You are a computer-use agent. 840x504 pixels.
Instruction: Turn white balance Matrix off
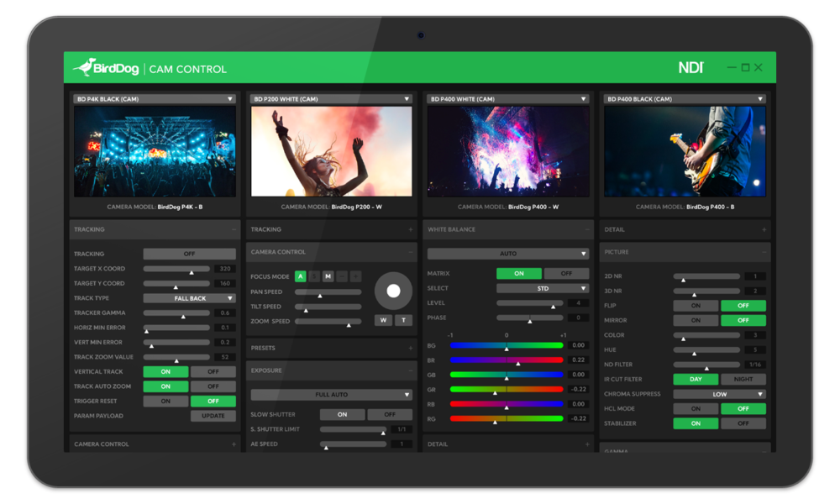[x=565, y=273]
